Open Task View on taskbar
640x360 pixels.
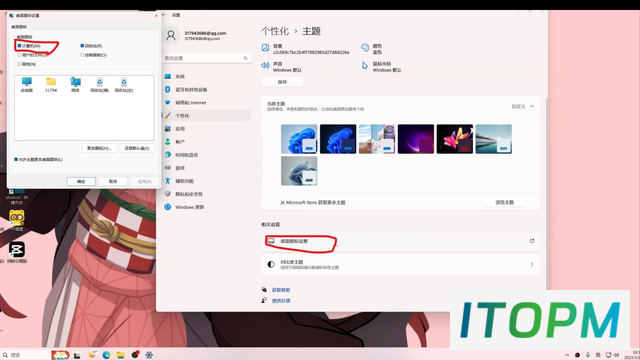(x=77, y=356)
